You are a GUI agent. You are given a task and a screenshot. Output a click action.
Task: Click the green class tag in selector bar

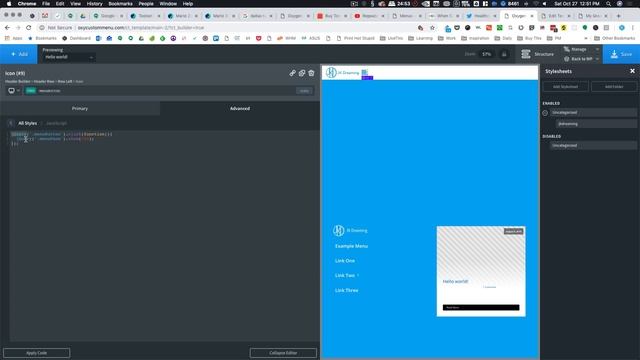point(31,91)
